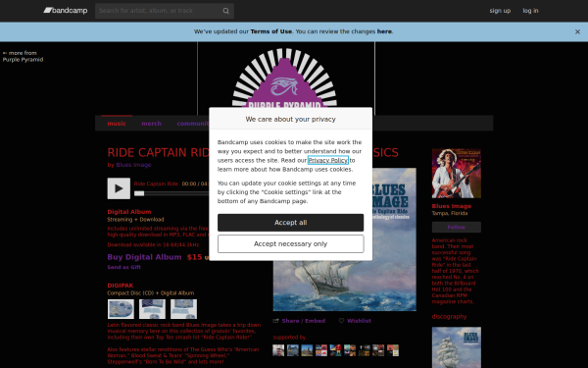Open the Blues Image guitarist photo
Screen dimensions: 588x368
(457, 174)
